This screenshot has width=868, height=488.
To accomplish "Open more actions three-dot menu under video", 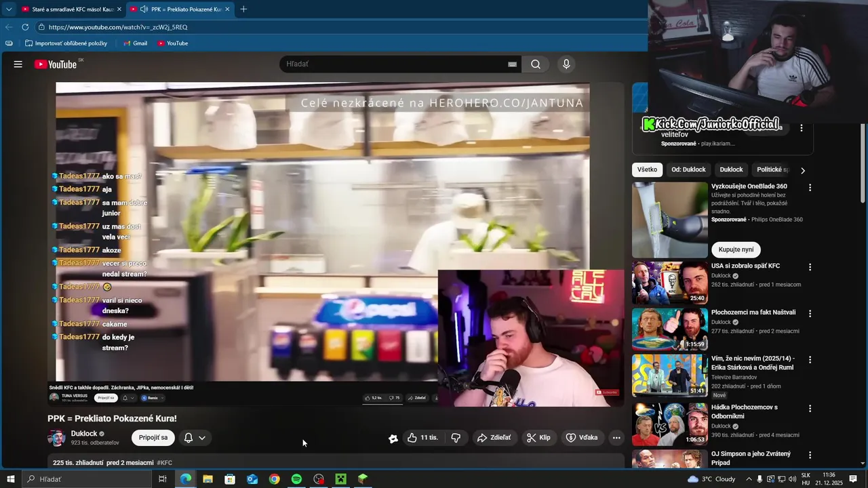I will pyautogui.click(x=616, y=438).
